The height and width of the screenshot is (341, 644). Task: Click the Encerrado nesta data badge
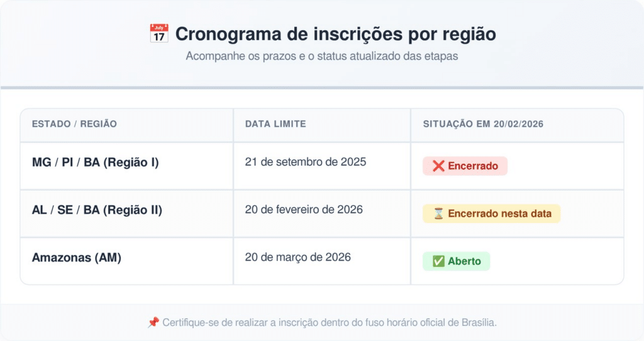tap(491, 214)
